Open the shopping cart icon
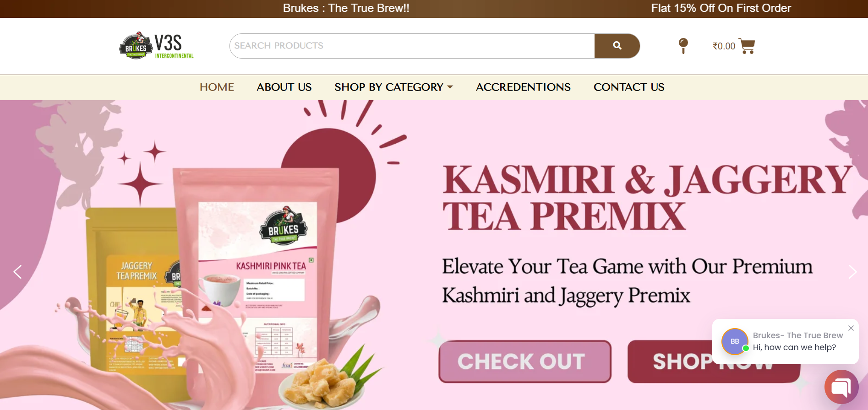 (x=747, y=46)
